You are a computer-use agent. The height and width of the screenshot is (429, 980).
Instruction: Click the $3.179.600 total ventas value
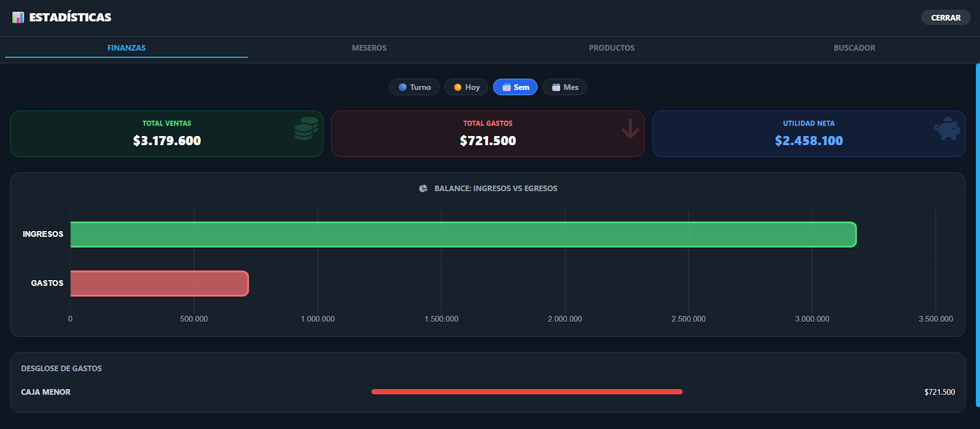pos(167,141)
